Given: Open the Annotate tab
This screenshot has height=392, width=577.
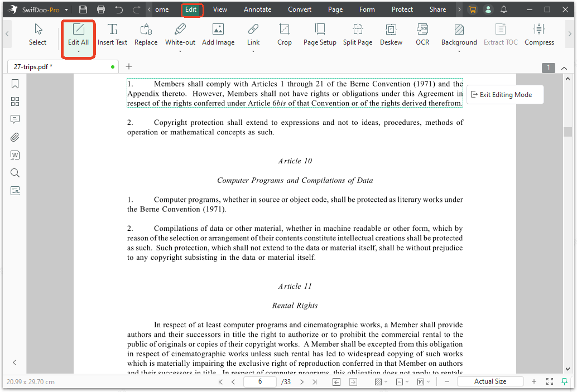Looking at the screenshot, I should point(258,9).
